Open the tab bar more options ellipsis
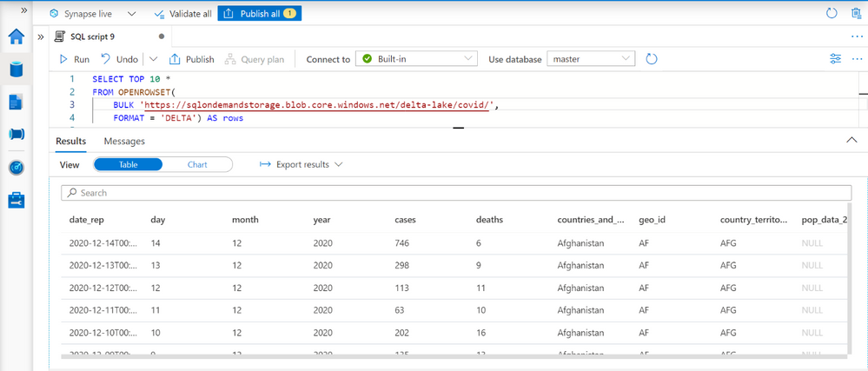 [x=857, y=36]
